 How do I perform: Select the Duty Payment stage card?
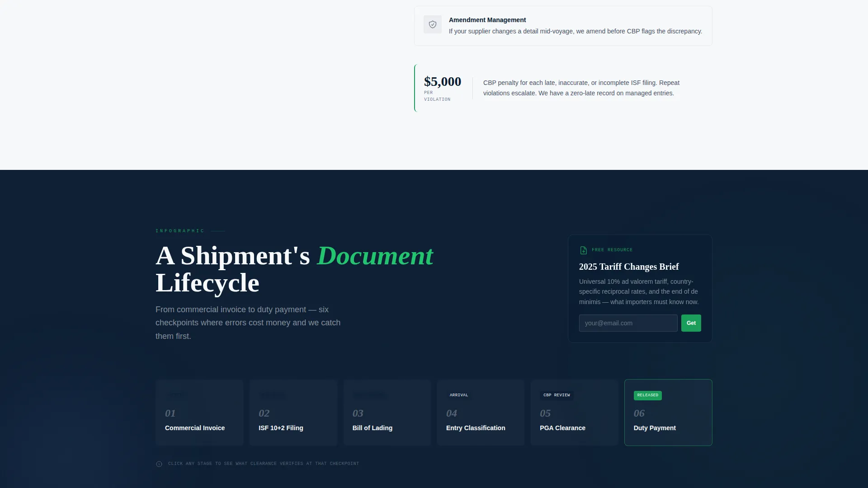click(668, 413)
